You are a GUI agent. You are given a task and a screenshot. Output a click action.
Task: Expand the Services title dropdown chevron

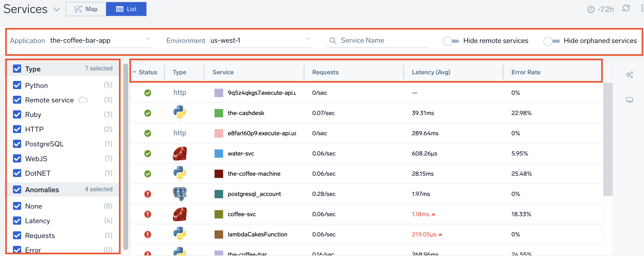pos(57,9)
